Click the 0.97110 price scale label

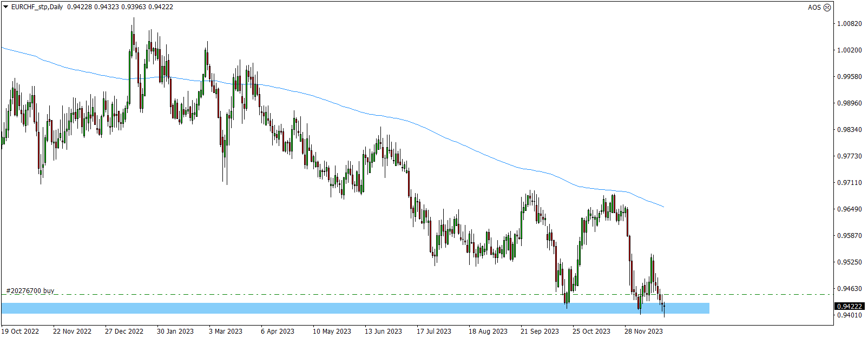click(850, 183)
